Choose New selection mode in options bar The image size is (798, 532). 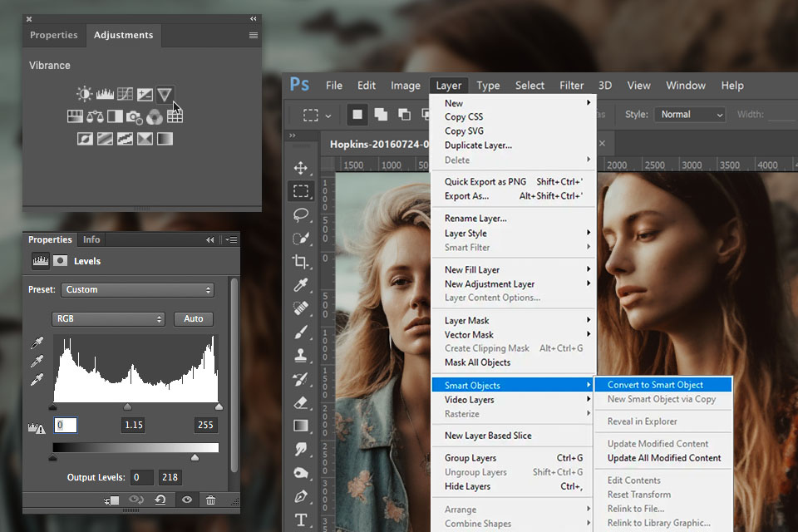357,115
